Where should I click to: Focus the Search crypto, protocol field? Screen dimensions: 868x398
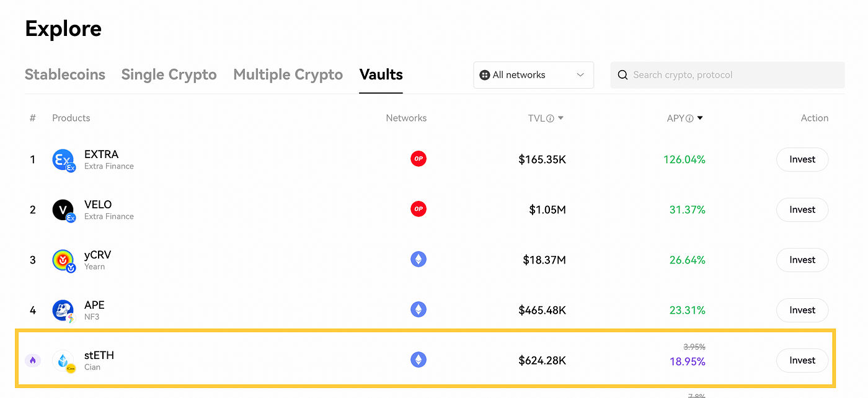pyautogui.click(x=727, y=75)
